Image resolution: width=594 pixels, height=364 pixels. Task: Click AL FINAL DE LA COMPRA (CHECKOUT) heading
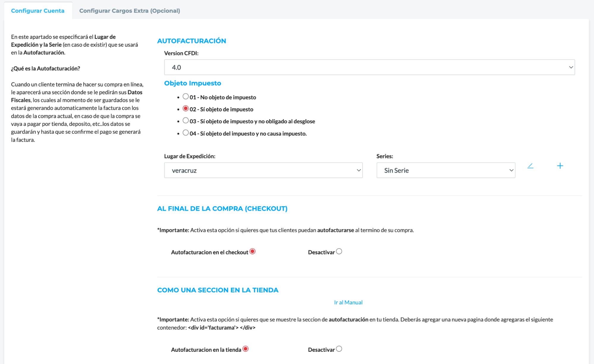(x=222, y=209)
